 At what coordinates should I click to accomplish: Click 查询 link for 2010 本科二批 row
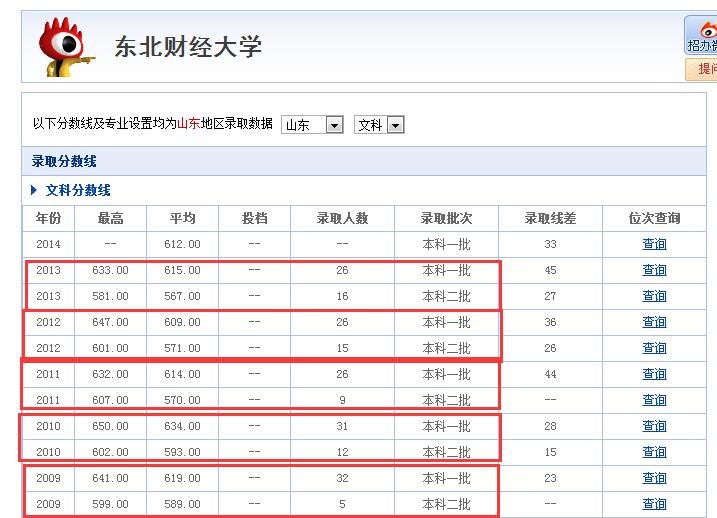(x=654, y=452)
